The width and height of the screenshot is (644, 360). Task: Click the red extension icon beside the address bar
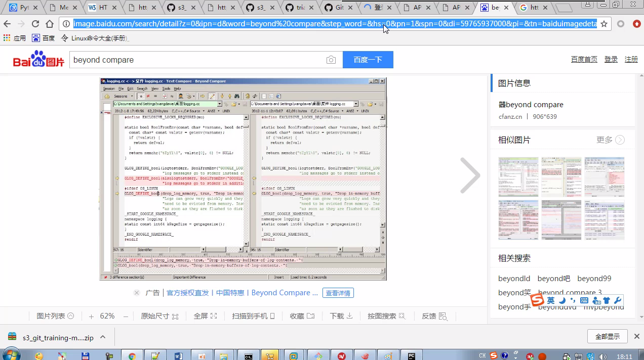coord(637,24)
